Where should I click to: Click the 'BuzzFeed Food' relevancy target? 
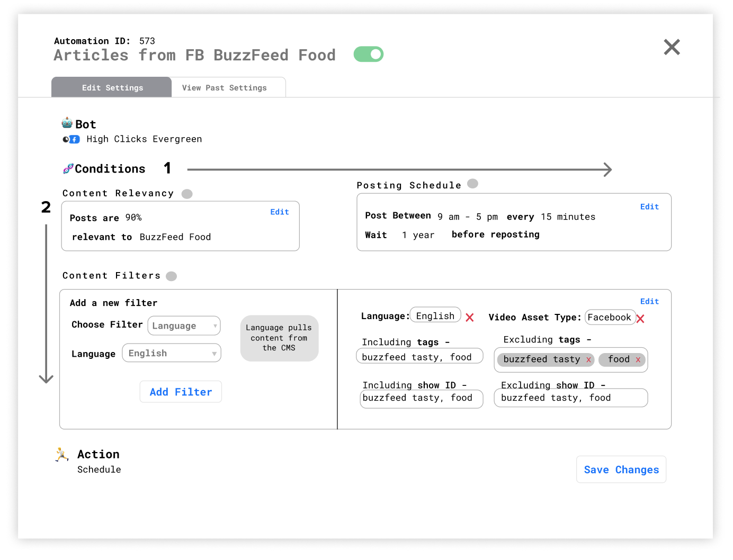[x=175, y=237]
